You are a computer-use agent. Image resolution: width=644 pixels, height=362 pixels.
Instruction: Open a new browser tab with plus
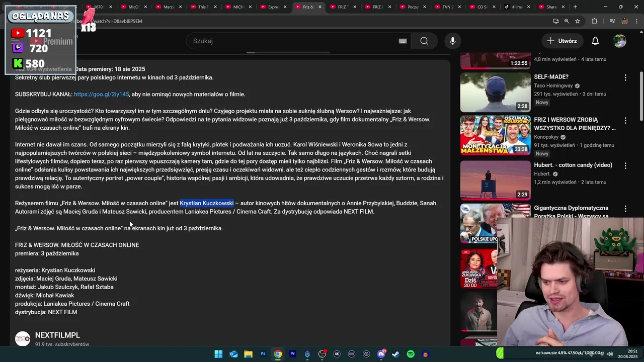point(575,7)
